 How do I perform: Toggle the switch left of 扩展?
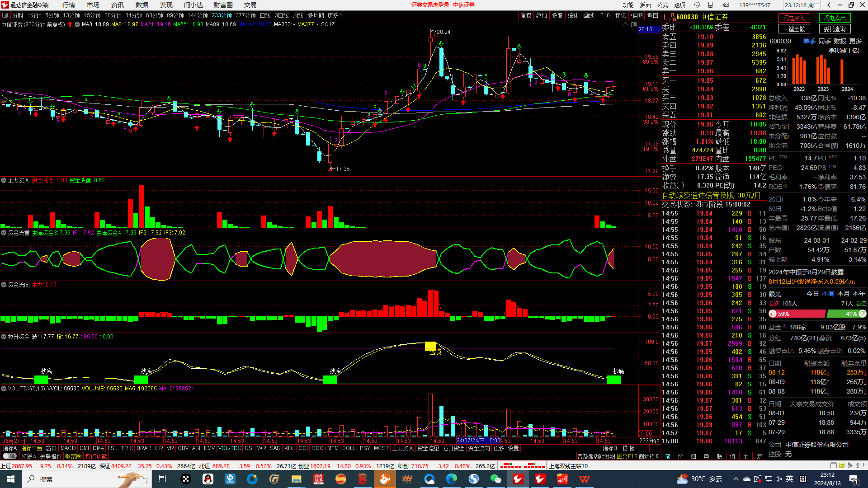click(10, 456)
